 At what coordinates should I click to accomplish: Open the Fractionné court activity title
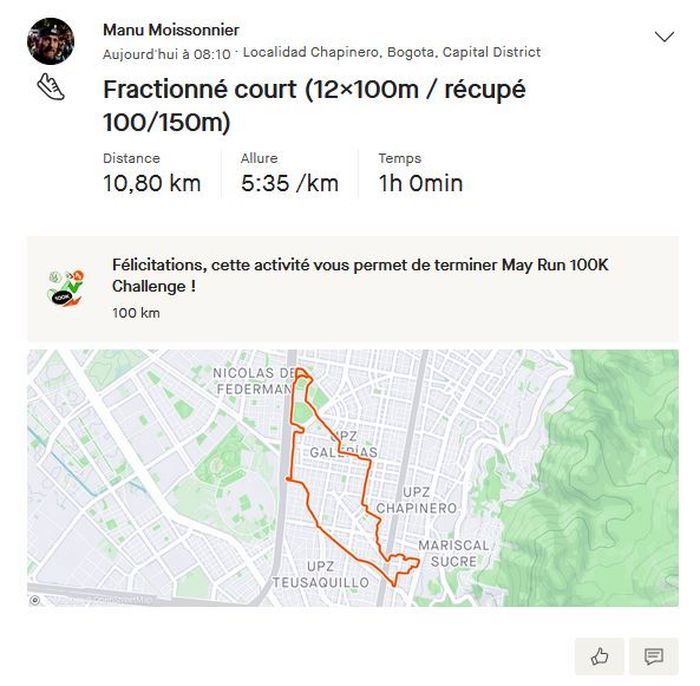tap(314, 105)
